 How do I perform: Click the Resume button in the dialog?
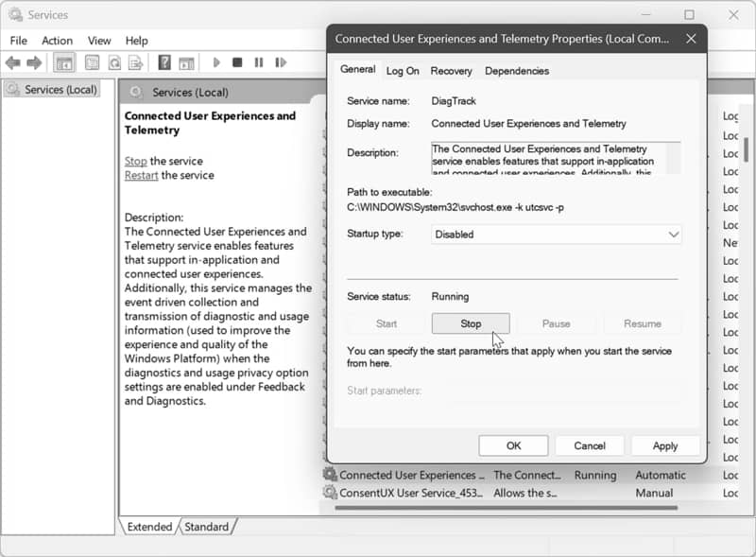pos(643,323)
